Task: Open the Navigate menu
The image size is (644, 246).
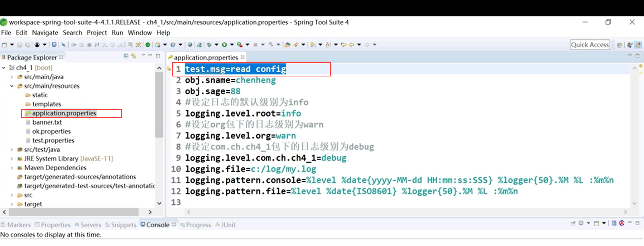Action: (x=45, y=33)
